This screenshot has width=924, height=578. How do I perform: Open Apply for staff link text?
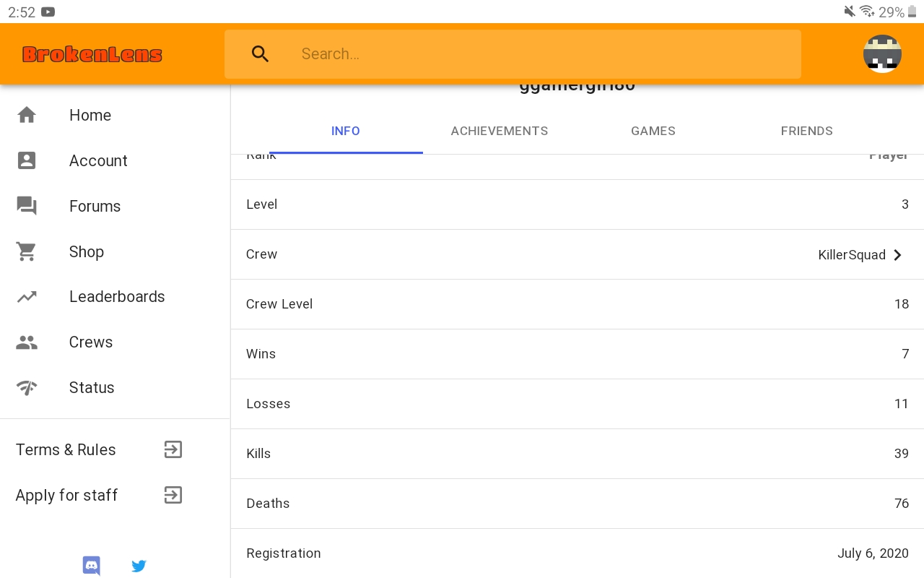coord(66,495)
